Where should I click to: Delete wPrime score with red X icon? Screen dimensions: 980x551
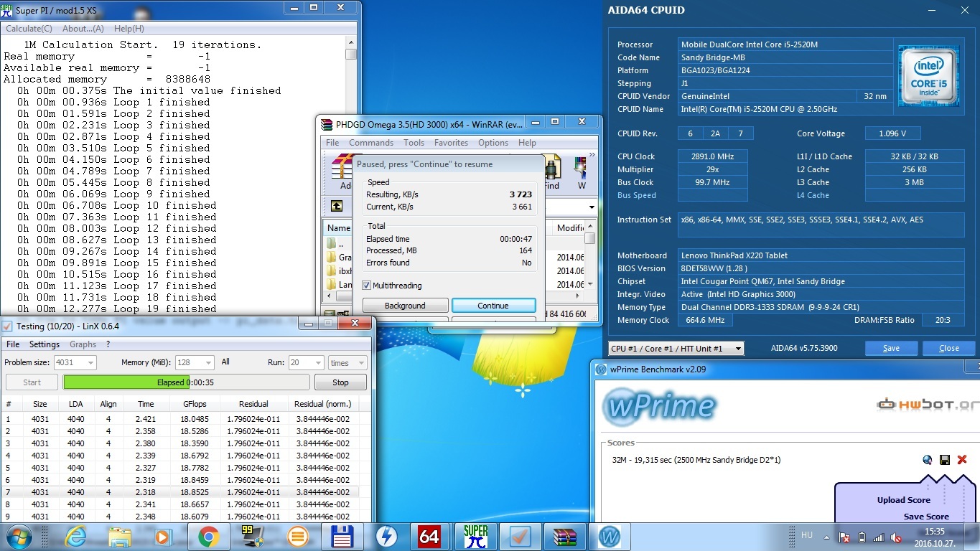coord(962,460)
